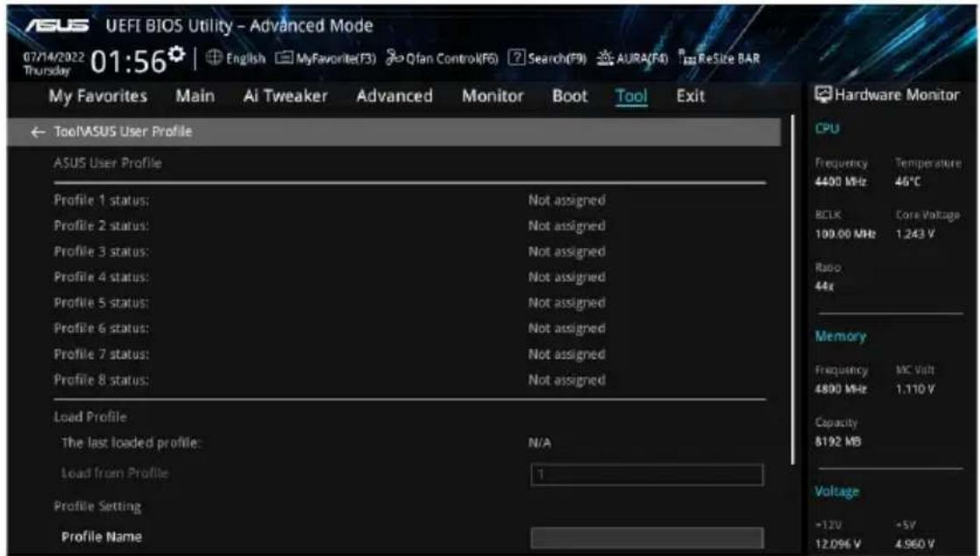Open the Advanced tab
Viewport: 980px width, 556px height.
tap(394, 96)
